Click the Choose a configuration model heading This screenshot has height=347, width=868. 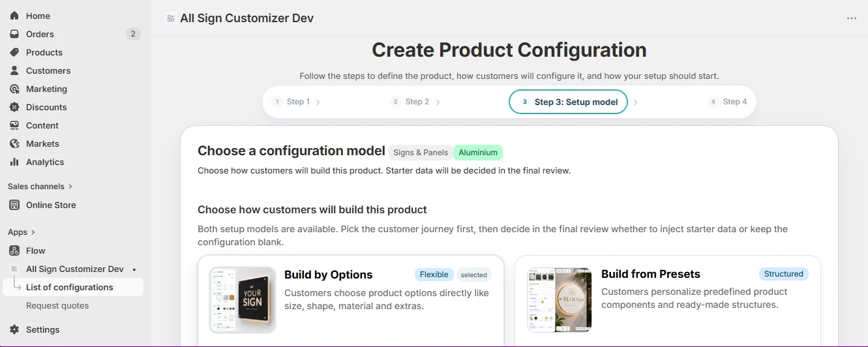pos(292,151)
